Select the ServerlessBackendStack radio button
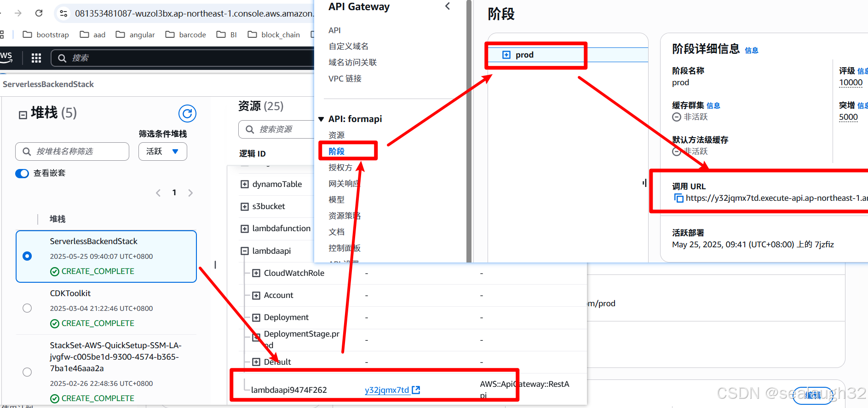Screen dimensions: 868x408 27,256
